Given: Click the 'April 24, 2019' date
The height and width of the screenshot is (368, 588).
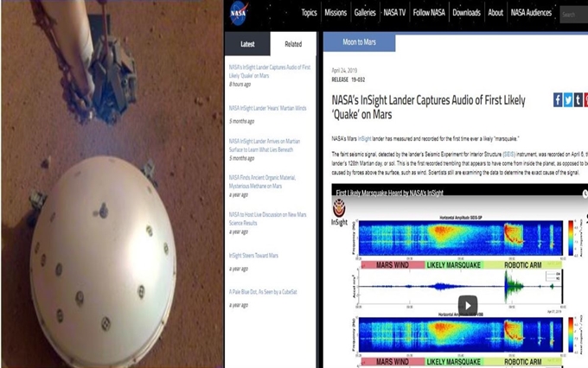Looking at the screenshot, I should pos(344,70).
